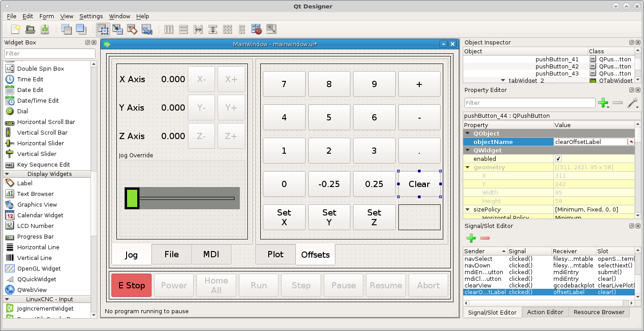Click the Jog Override slider track
The width and height of the screenshot is (644, 331).
(x=187, y=198)
